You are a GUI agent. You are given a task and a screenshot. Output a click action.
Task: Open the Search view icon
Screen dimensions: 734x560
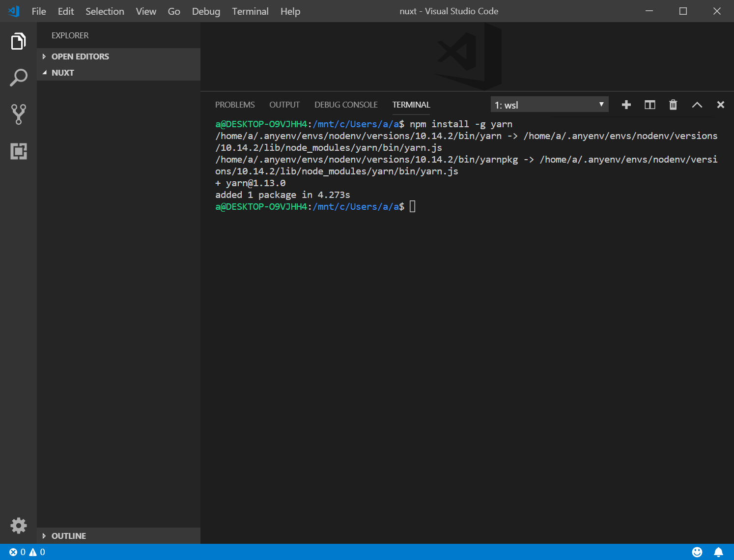coord(18,78)
